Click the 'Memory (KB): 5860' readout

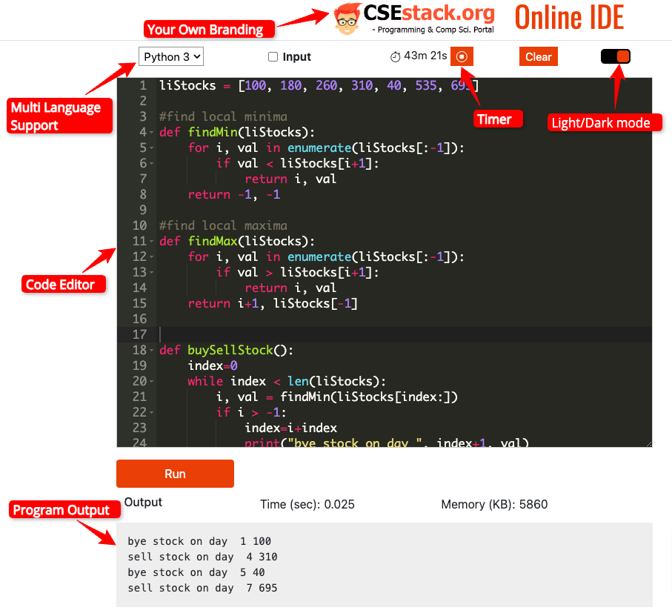click(494, 504)
